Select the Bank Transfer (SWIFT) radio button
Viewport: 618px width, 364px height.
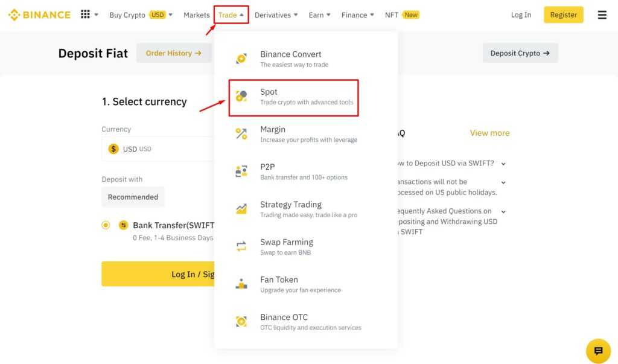(x=106, y=224)
